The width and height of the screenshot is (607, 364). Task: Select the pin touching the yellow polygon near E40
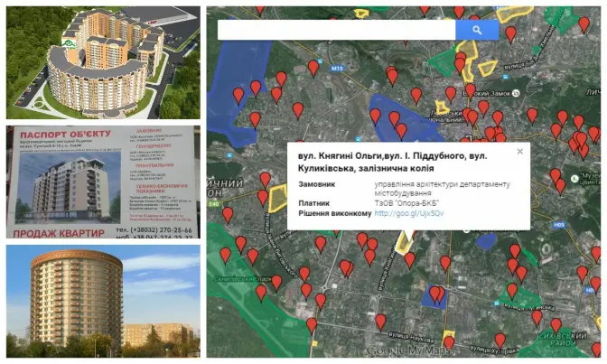[x=263, y=198]
